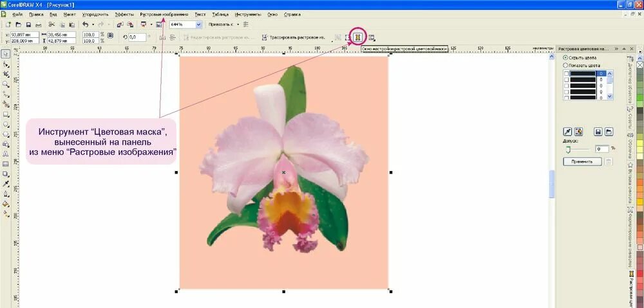Select the Table tool in toolbox
Screen dimensions: 644x308
click(x=6, y=164)
